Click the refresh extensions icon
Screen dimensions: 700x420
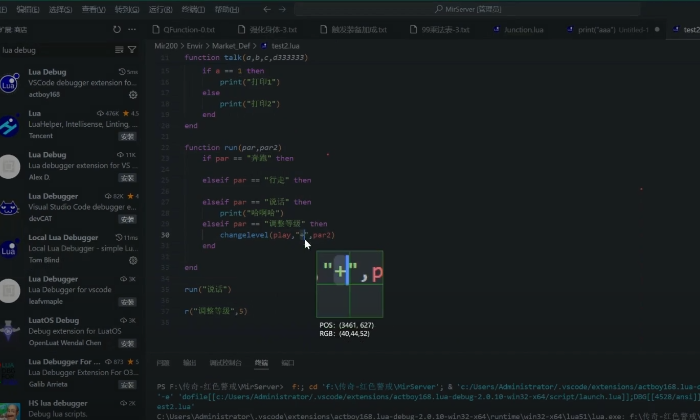click(x=117, y=30)
